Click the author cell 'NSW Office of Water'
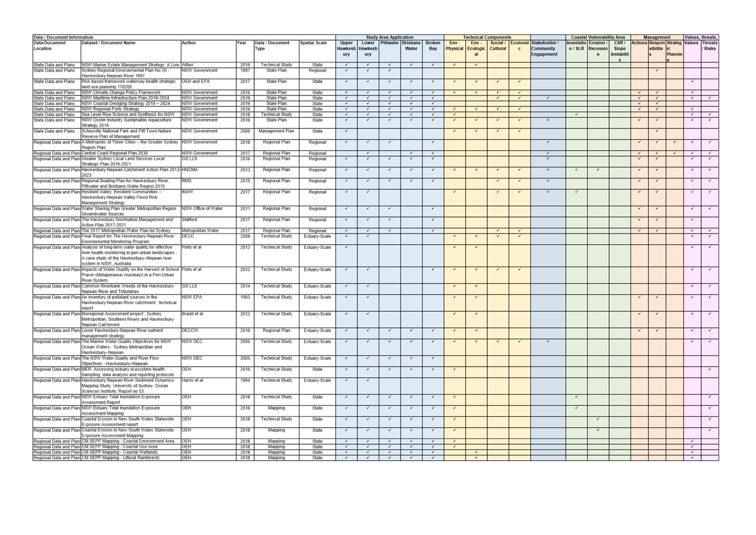Screen dimensions: 756x535 click(x=208, y=211)
